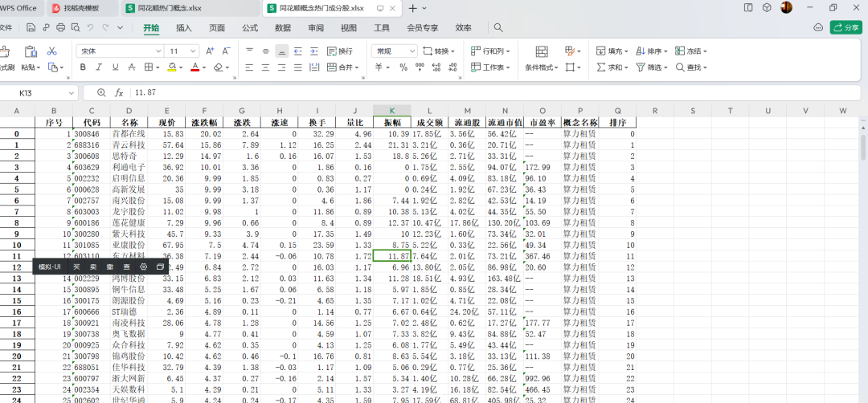
Task: Select column K header
Action: click(x=392, y=111)
